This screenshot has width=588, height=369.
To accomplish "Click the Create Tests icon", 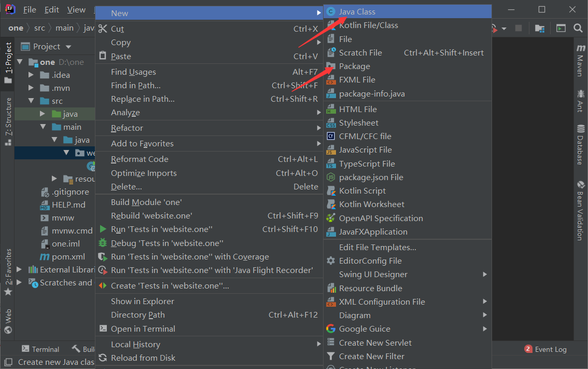I will coord(102,285).
